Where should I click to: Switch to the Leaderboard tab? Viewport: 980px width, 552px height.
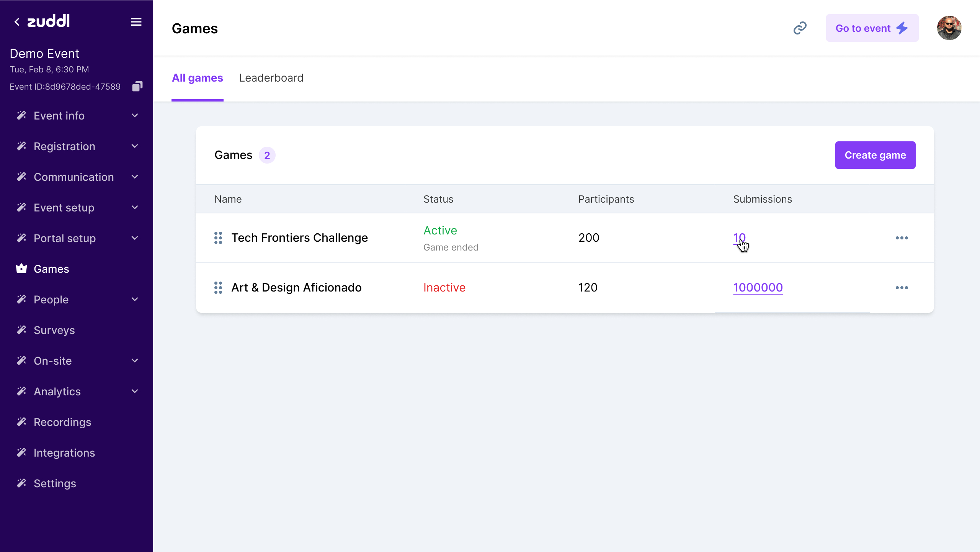pyautogui.click(x=271, y=78)
